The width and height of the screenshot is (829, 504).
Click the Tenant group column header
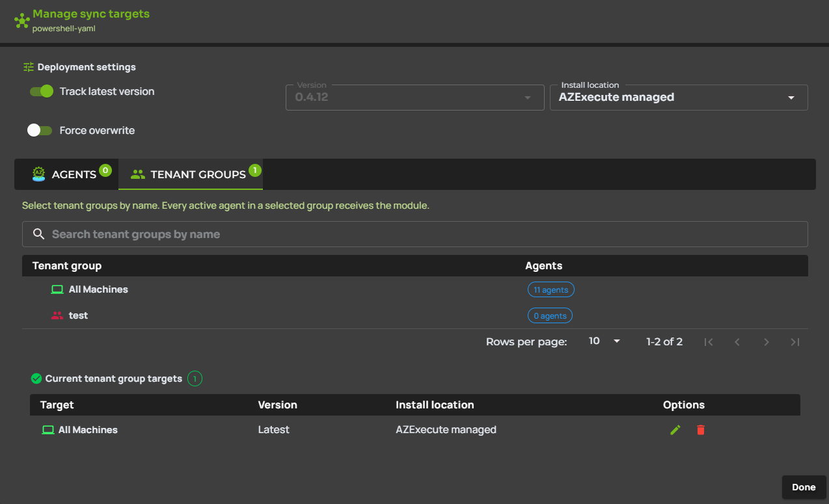point(67,265)
